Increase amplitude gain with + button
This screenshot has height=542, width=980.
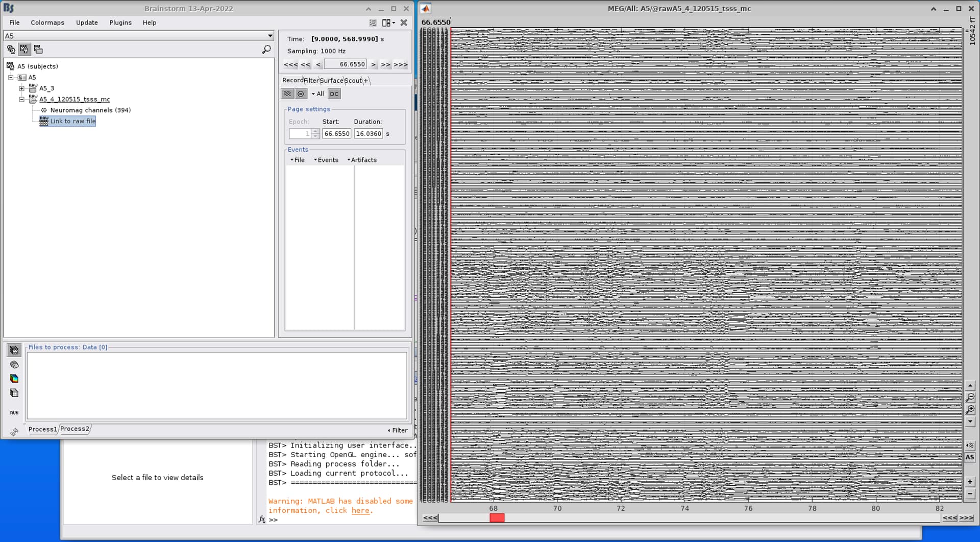click(970, 482)
